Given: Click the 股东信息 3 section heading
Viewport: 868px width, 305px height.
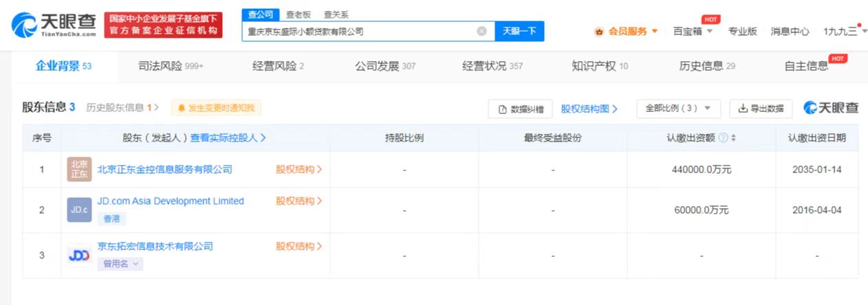Looking at the screenshot, I should 49,107.
